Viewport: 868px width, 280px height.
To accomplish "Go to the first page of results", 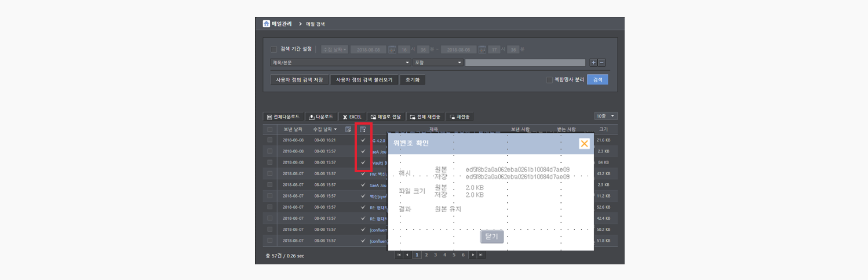I will (x=399, y=254).
